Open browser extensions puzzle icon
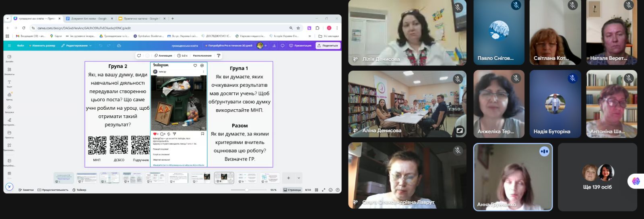This screenshot has width=644, height=219. point(318,28)
